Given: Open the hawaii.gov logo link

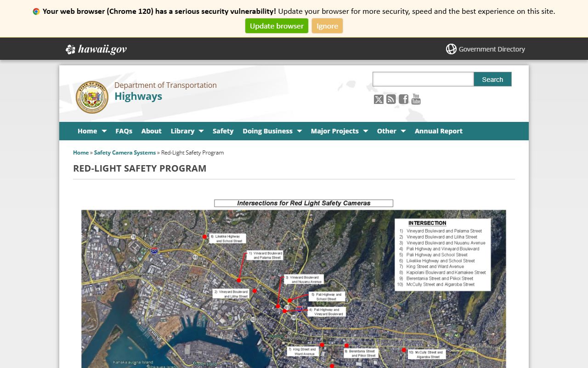Looking at the screenshot, I should [96, 49].
